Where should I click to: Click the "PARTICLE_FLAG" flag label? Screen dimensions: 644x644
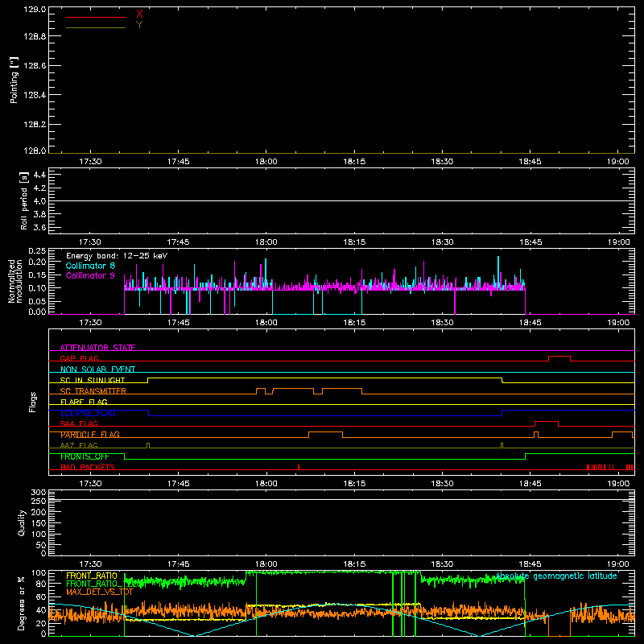(x=90, y=435)
